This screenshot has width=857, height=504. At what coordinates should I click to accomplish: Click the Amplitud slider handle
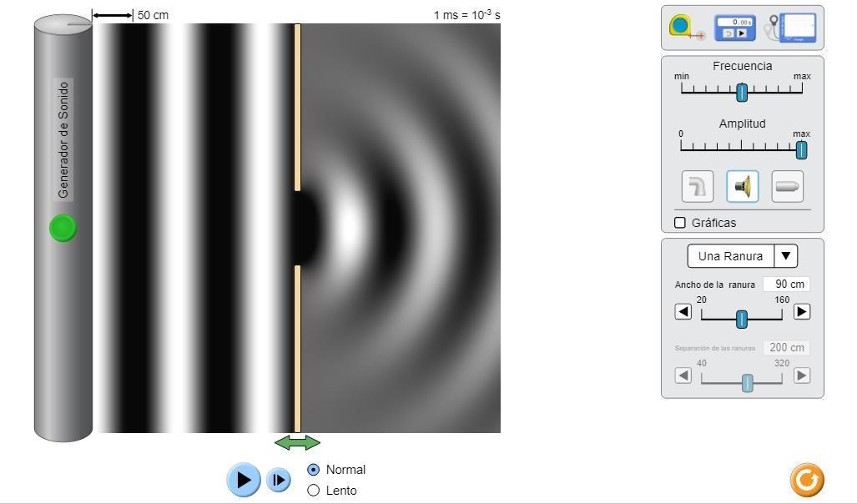pyautogui.click(x=801, y=149)
